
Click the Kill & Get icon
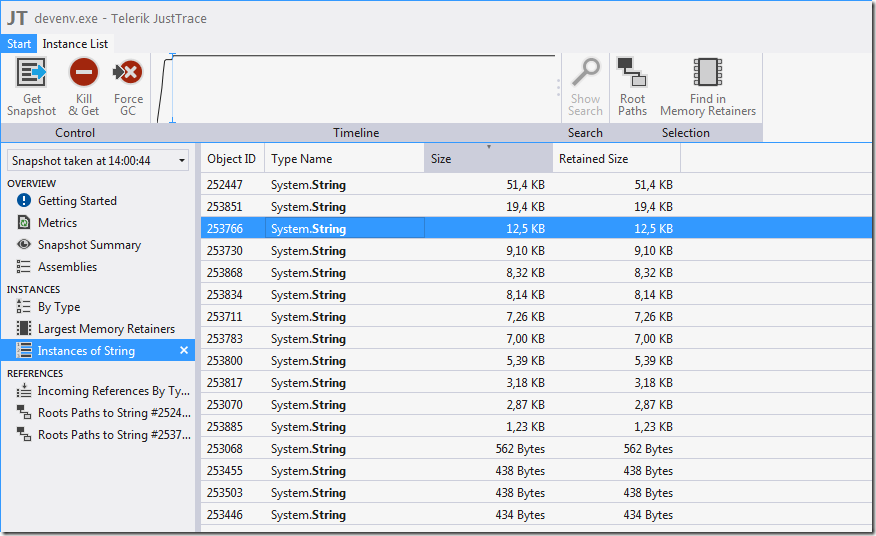[84, 73]
